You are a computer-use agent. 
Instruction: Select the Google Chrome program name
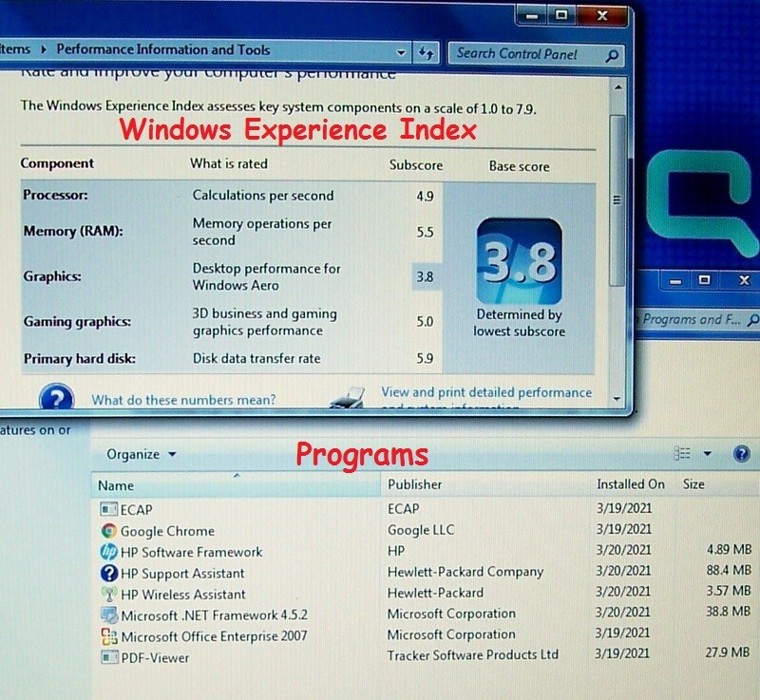click(x=168, y=531)
